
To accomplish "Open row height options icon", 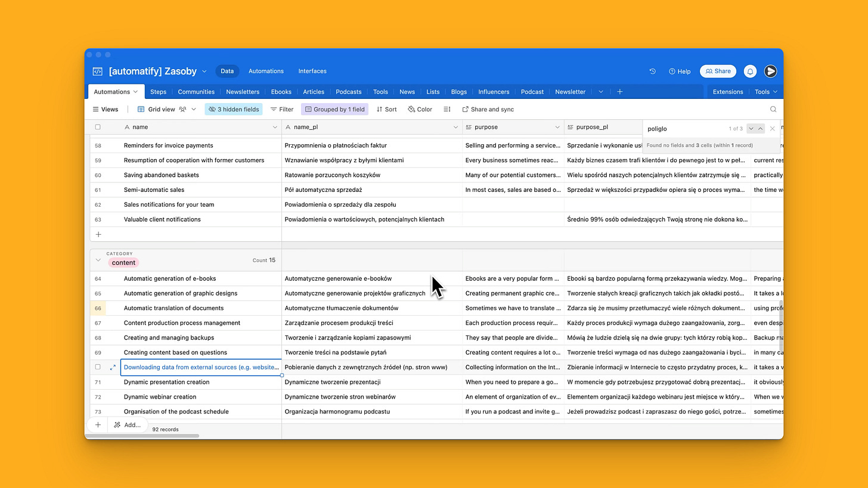I will click(x=447, y=110).
